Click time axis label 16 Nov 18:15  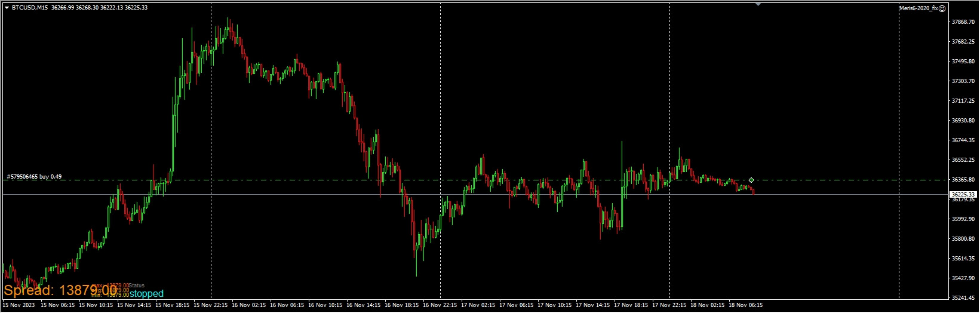click(x=402, y=305)
